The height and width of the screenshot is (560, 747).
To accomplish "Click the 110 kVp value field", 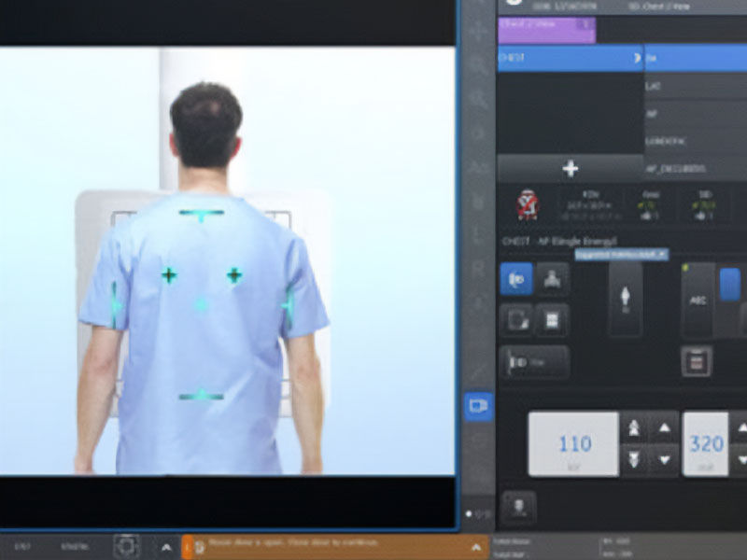I will [x=574, y=444].
